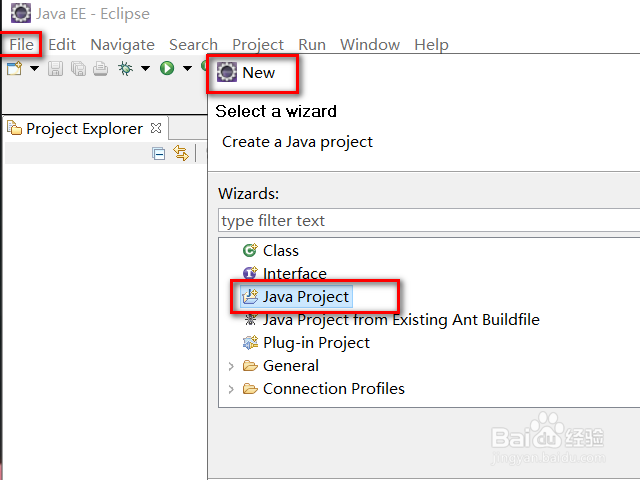Click the Print toolbar icon
The image size is (640, 480).
pyautogui.click(x=100, y=68)
